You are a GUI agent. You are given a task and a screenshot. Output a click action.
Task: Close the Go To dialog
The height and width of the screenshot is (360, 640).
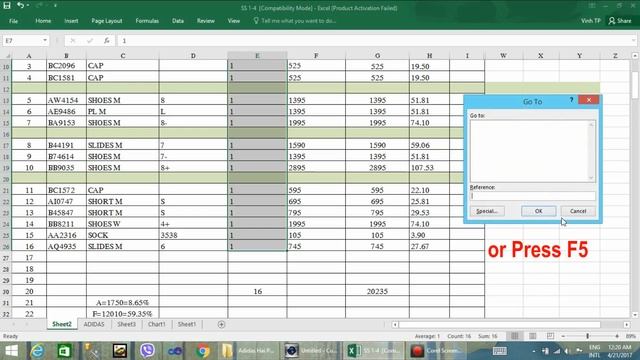(589, 100)
